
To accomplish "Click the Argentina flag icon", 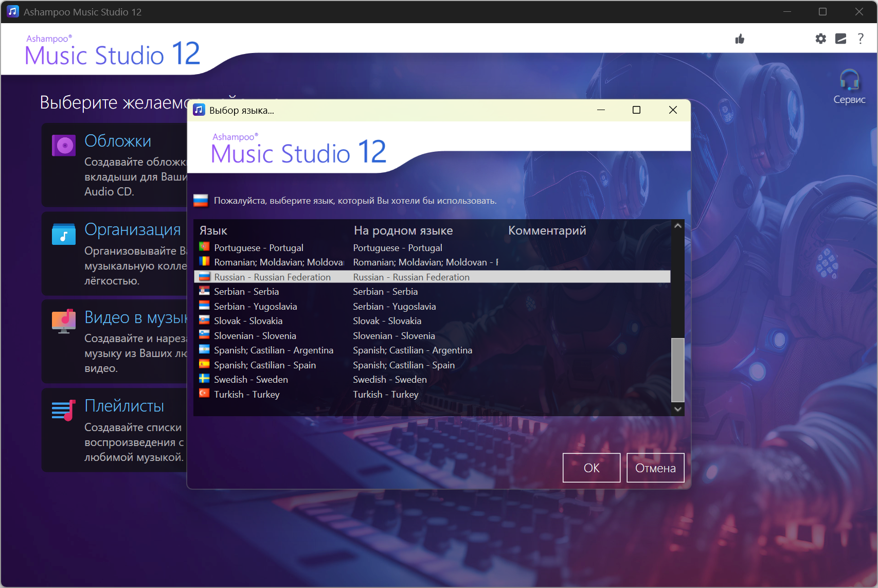I will click(x=204, y=349).
